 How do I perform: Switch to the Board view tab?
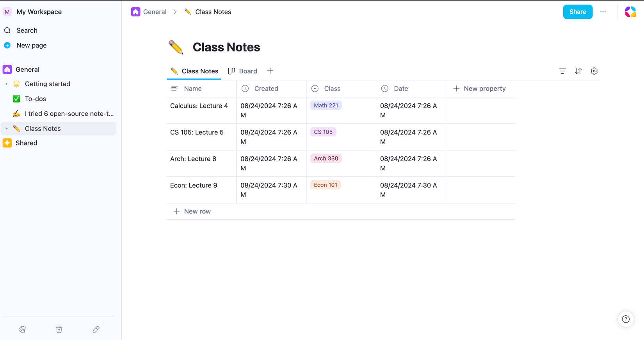[x=243, y=71]
